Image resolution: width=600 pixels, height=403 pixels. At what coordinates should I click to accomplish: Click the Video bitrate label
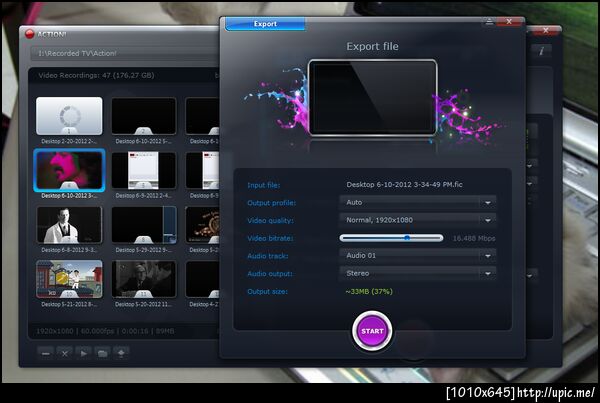pos(270,238)
